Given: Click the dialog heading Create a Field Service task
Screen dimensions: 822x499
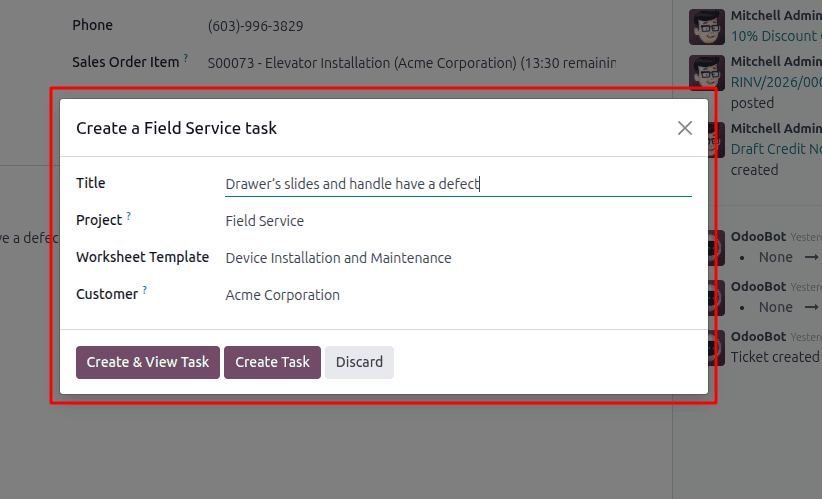Looking at the screenshot, I should pyautogui.click(x=176, y=128).
